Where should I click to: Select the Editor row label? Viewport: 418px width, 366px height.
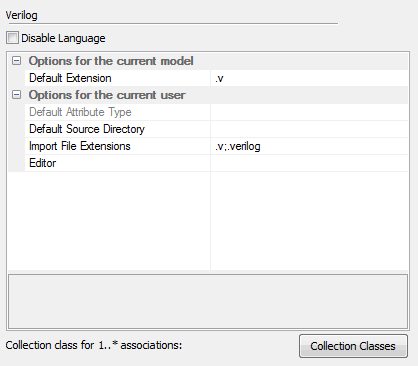click(x=43, y=163)
